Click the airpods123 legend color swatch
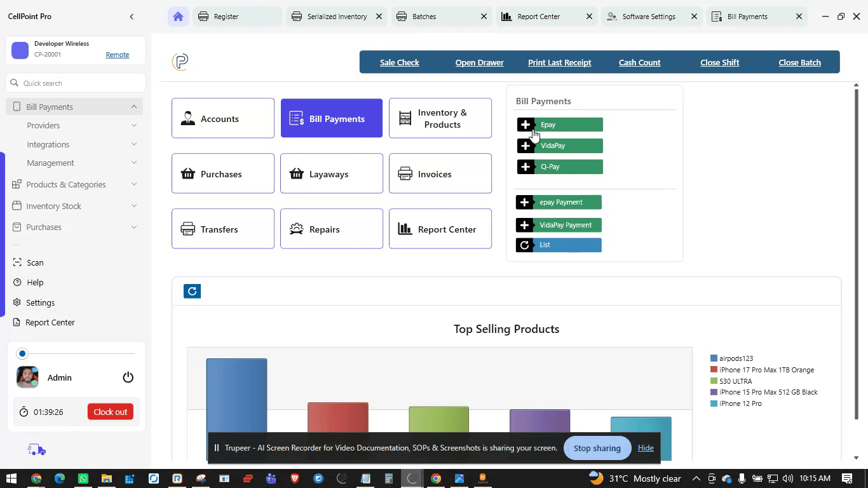868x488 pixels. [x=714, y=358]
